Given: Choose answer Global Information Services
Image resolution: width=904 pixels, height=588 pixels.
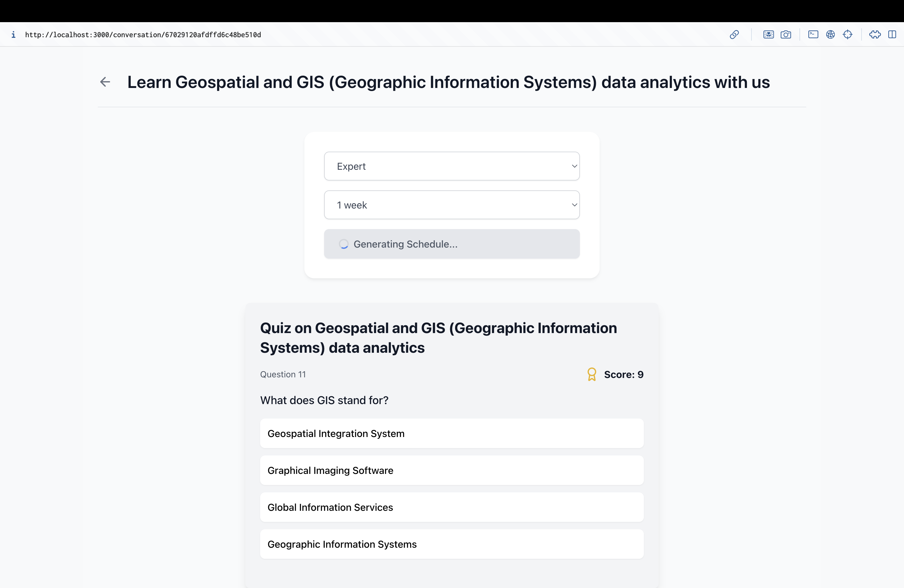Looking at the screenshot, I should (x=452, y=507).
